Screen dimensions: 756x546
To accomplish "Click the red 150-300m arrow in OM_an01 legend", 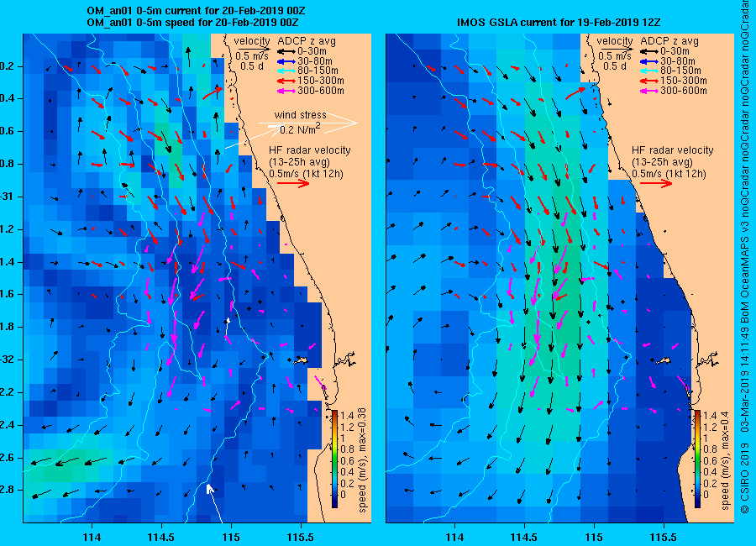I will 286,81.
